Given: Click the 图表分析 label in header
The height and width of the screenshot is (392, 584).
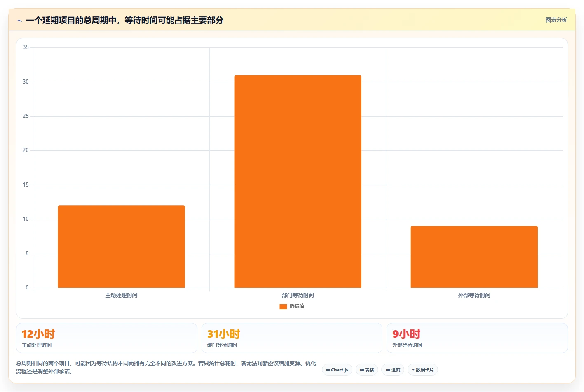Looking at the screenshot, I should pos(556,20).
